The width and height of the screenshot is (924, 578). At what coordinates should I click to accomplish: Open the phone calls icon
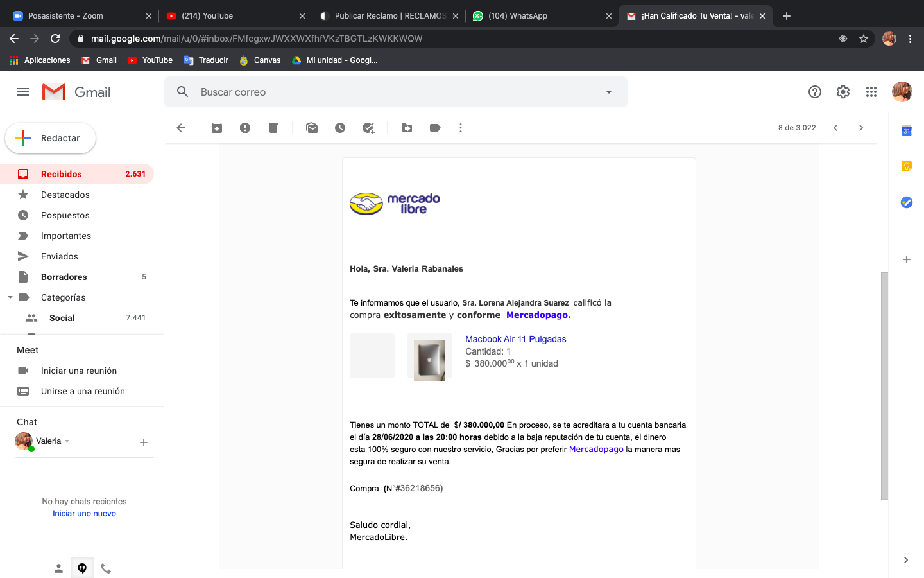(x=106, y=568)
